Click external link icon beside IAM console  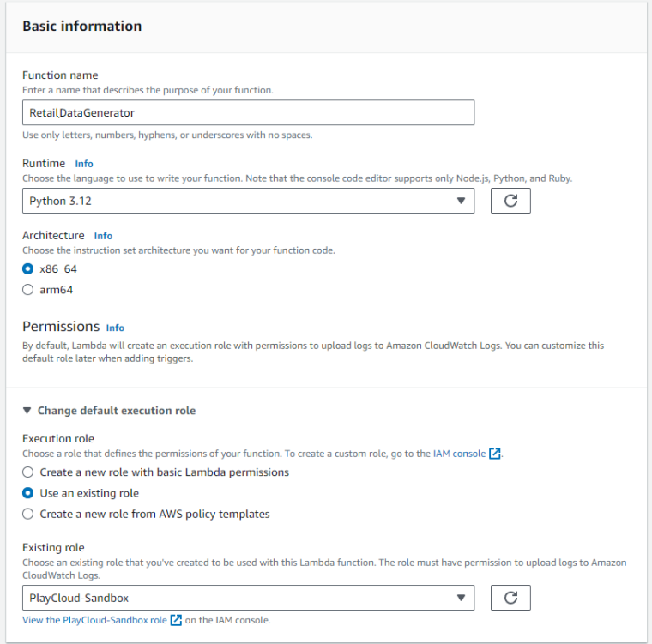(494, 454)
